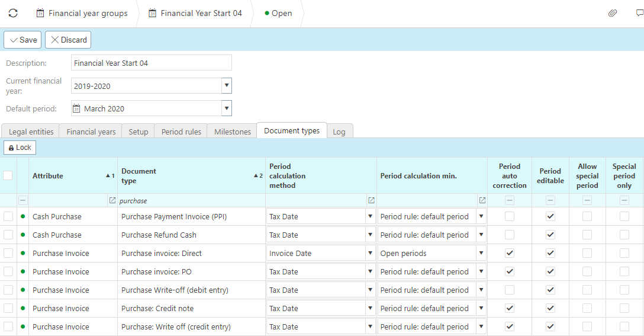644x336 pixels.
Task: Click the Discard button
Action: (x=68, y=40)
